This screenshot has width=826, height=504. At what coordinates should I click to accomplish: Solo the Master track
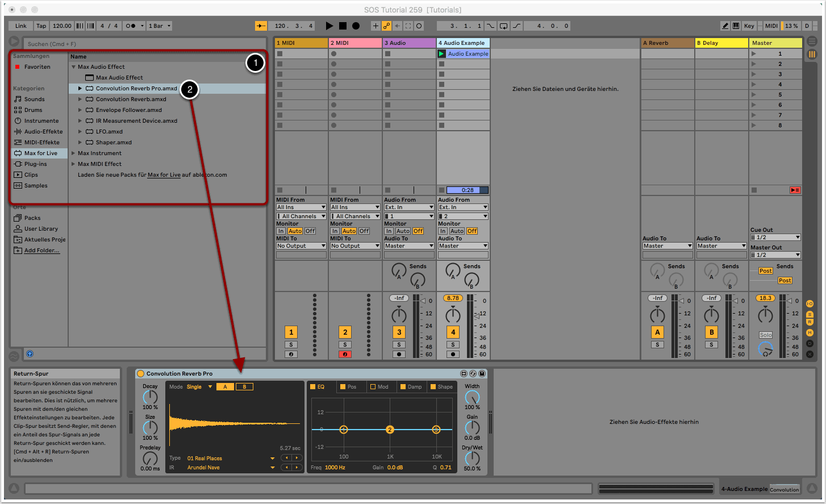pos(765,335)
